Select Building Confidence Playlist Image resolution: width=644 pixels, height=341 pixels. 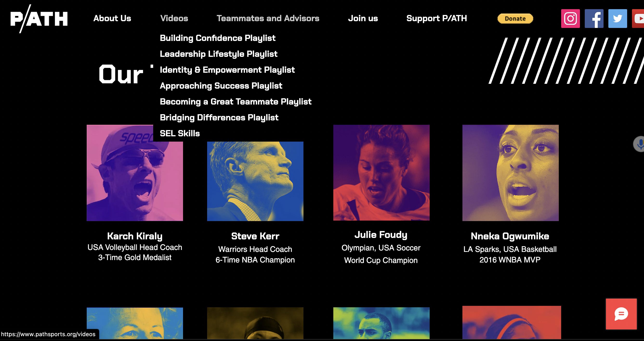coord(217,38)
